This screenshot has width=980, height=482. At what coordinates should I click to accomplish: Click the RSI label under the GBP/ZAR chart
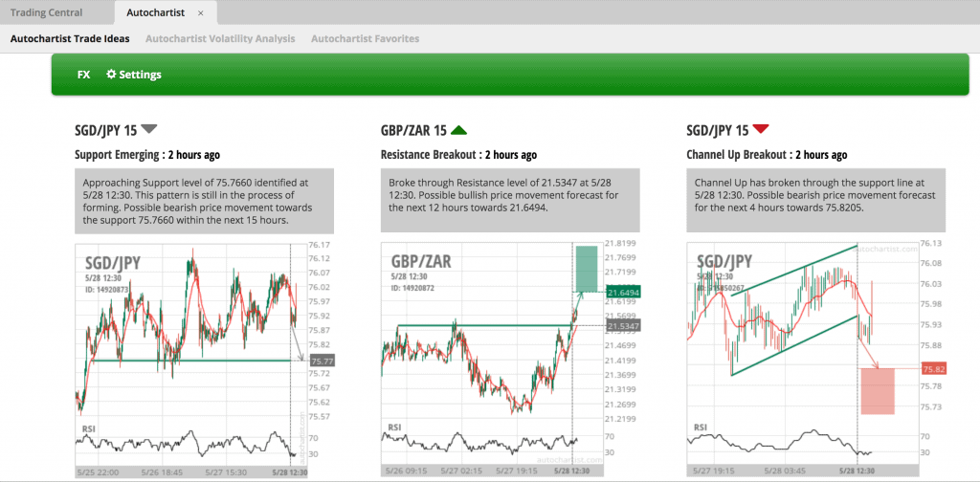(x=395, y=427)
